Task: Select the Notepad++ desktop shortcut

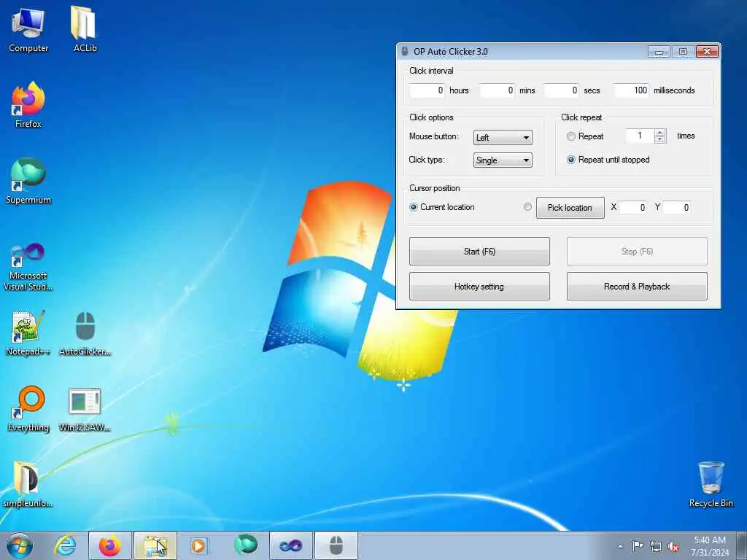Action: [28, 333]
